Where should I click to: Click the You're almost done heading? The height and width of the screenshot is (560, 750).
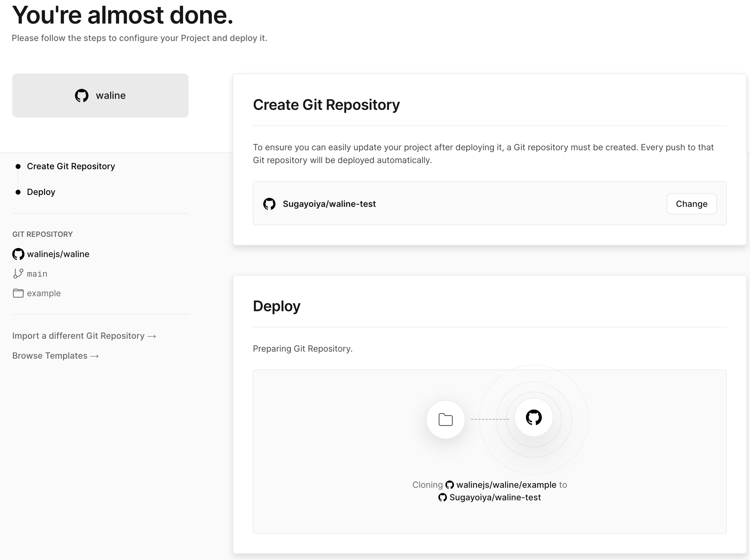pyautogui.click(x=123, y=15)
